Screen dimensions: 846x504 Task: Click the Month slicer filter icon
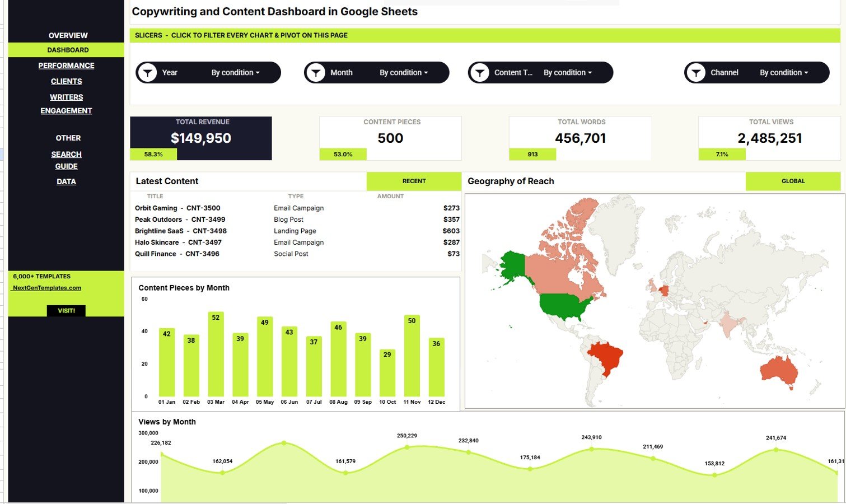coord(316,73)
